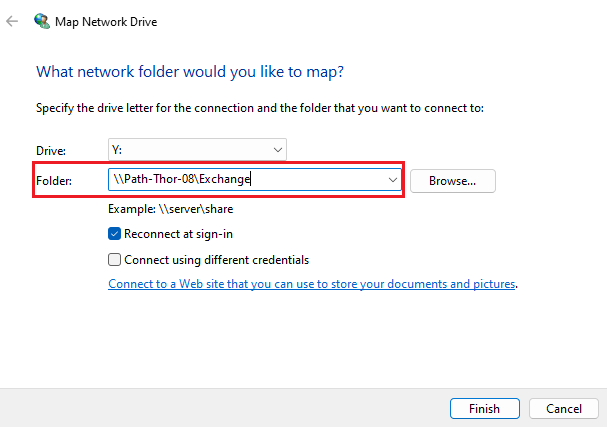Click the "Drive:" field label
The height and width of the screenshot is (427, 607).
click(51, 151)
